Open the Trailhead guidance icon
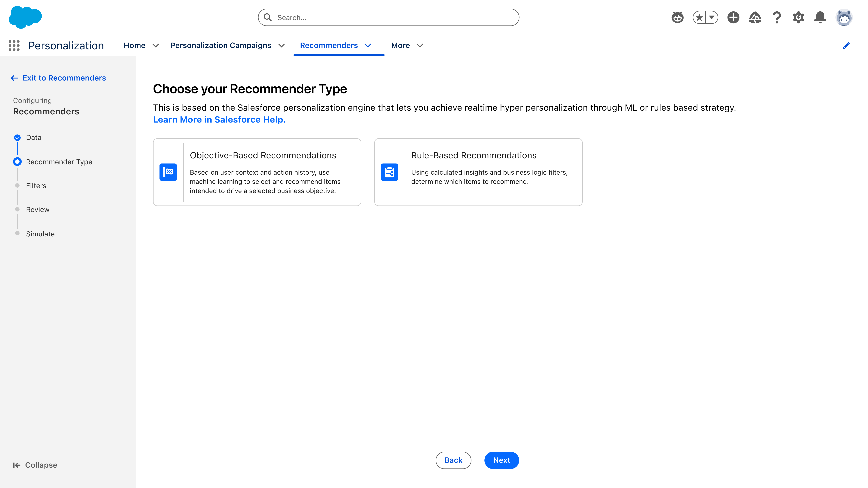This screenshot has width=868, height=488. [x=755, y=17]
